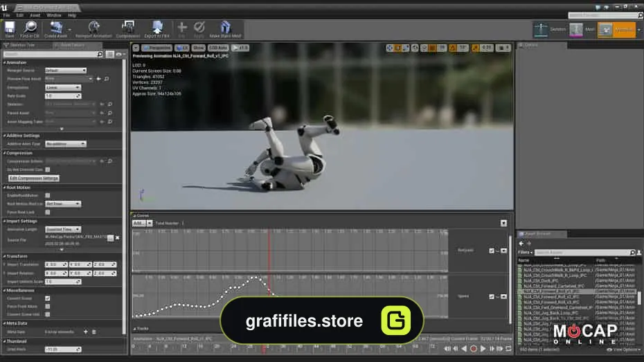Click the Edit Compression Settings button
The height and width of the screenshot is (362, 644).
34,178
